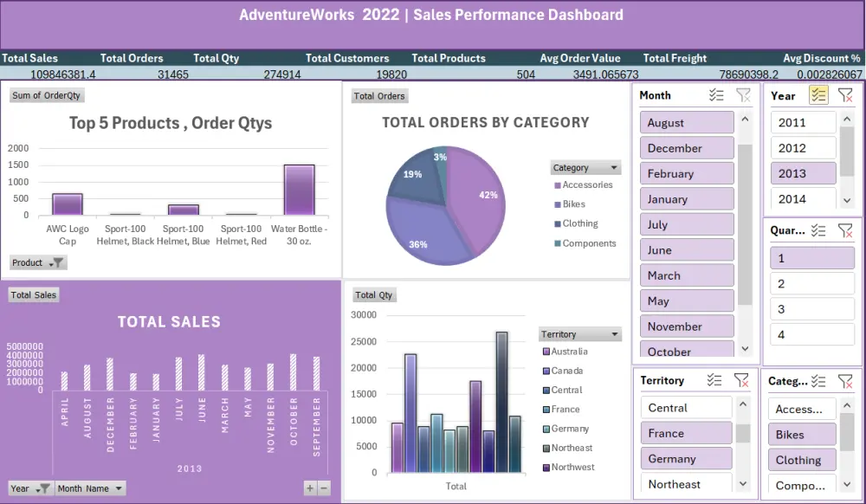Select the Water Bottle bar

tap(300, 190)
